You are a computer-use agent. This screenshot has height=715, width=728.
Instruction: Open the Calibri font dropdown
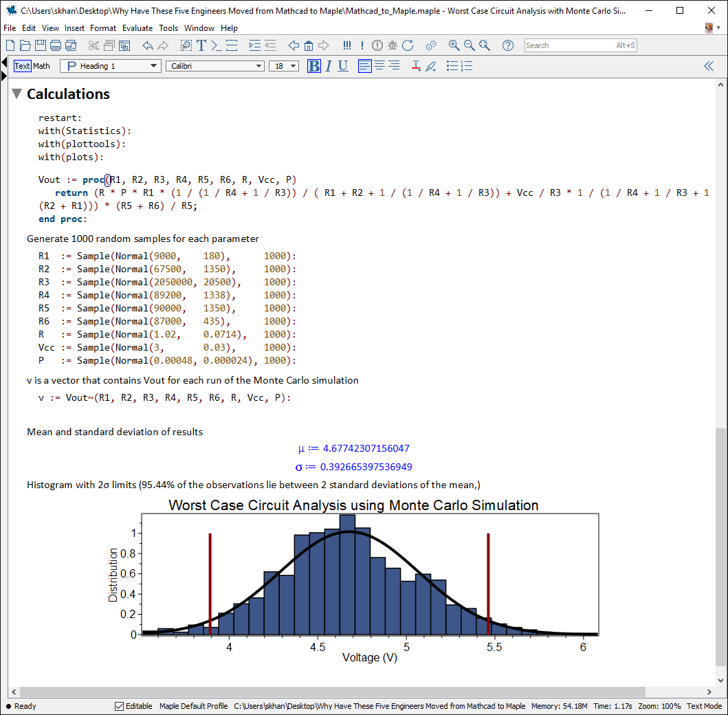214,66
